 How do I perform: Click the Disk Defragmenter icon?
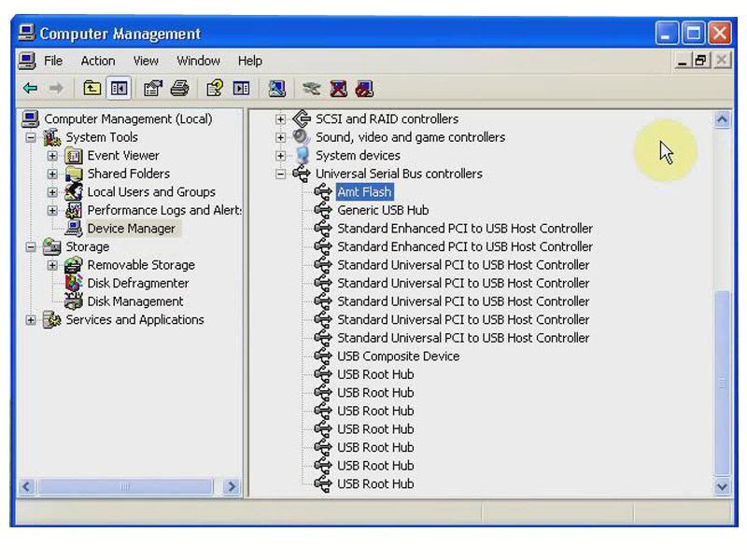[74, 283]
